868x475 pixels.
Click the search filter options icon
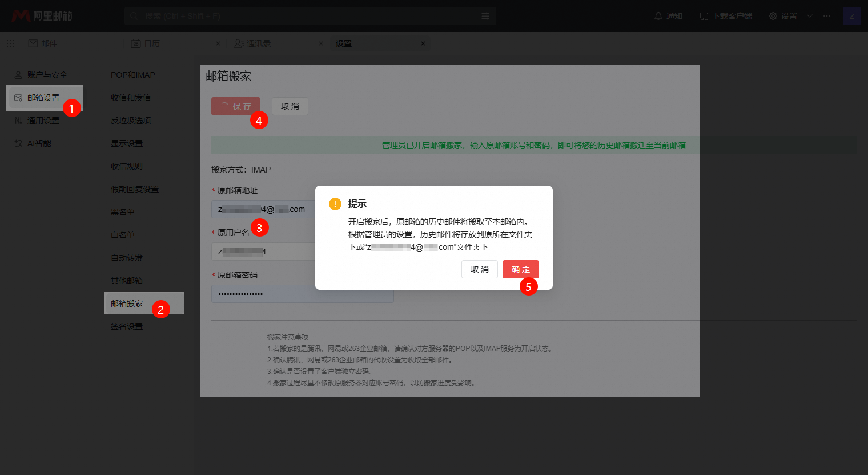(x=485, y=16)
